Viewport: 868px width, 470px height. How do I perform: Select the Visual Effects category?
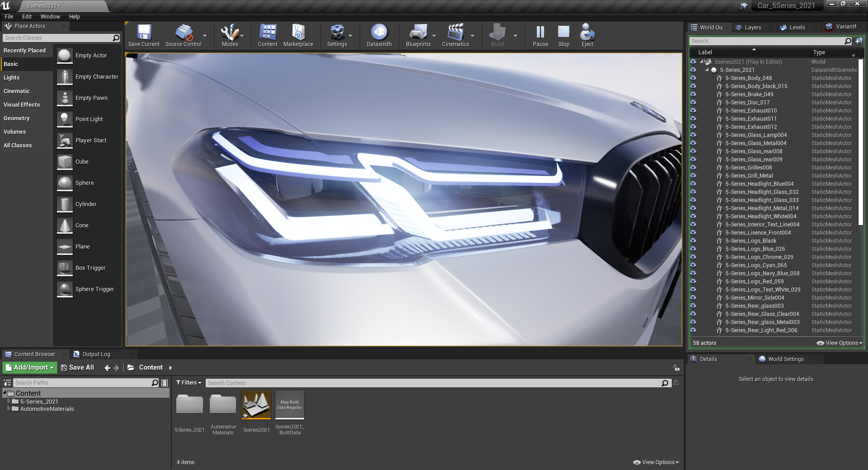22,105
